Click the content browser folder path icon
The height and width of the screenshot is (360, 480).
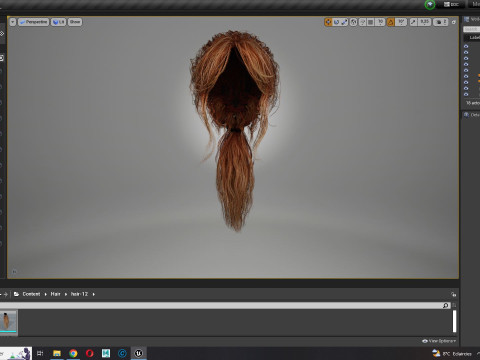(16, 294)
